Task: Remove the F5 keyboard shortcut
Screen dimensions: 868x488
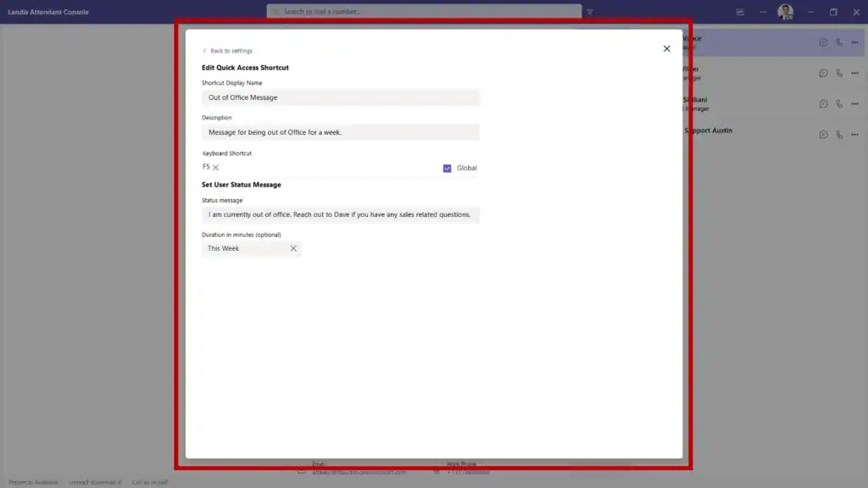Action: (216, 167)
